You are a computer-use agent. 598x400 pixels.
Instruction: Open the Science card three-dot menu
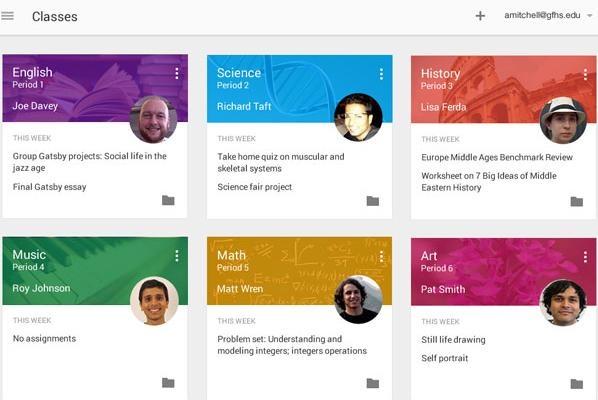pos(381,74)
